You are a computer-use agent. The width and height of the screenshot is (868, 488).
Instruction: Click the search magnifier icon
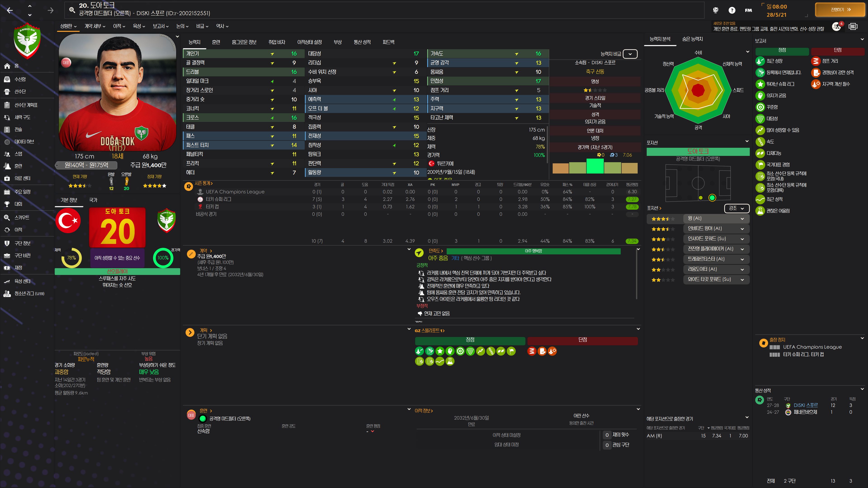click(72, 10)
